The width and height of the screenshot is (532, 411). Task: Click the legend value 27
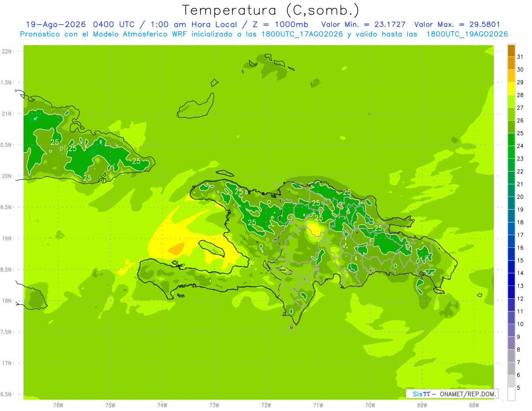[520, 108]
